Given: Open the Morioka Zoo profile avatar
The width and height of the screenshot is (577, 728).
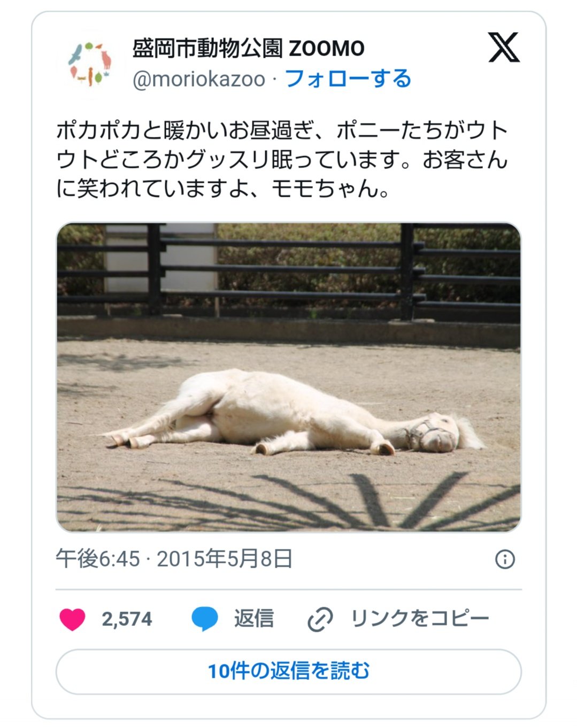Looking at the screenshot, I should (90, 64).
